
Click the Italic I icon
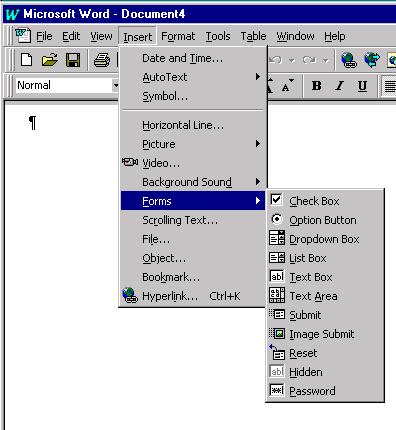click(339, 86)
